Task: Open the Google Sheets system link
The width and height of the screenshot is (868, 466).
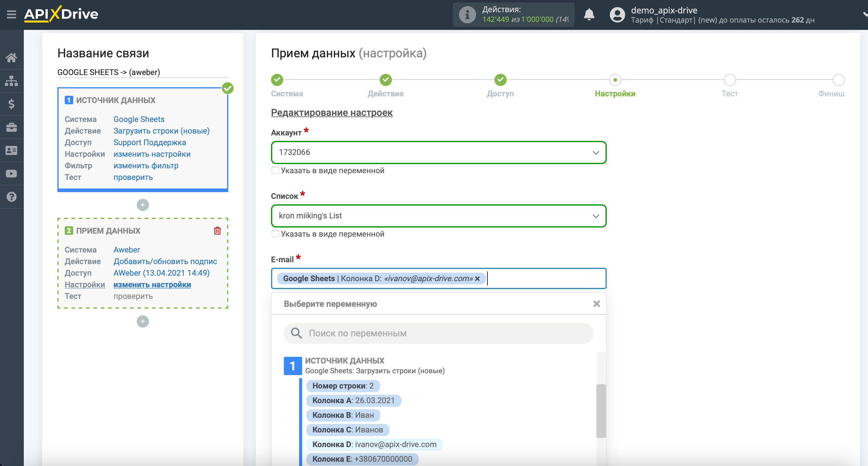Action: (x=139, y=119)
